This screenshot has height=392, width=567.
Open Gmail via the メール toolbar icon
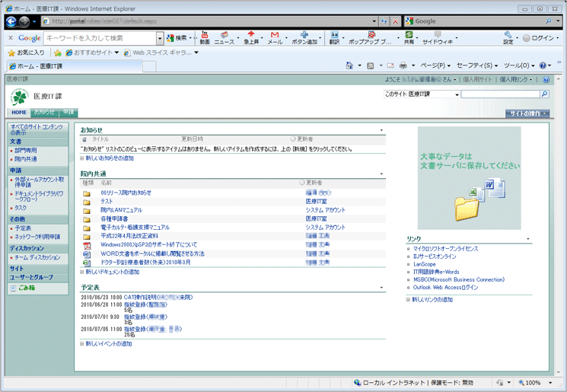[x=274, y=37]
